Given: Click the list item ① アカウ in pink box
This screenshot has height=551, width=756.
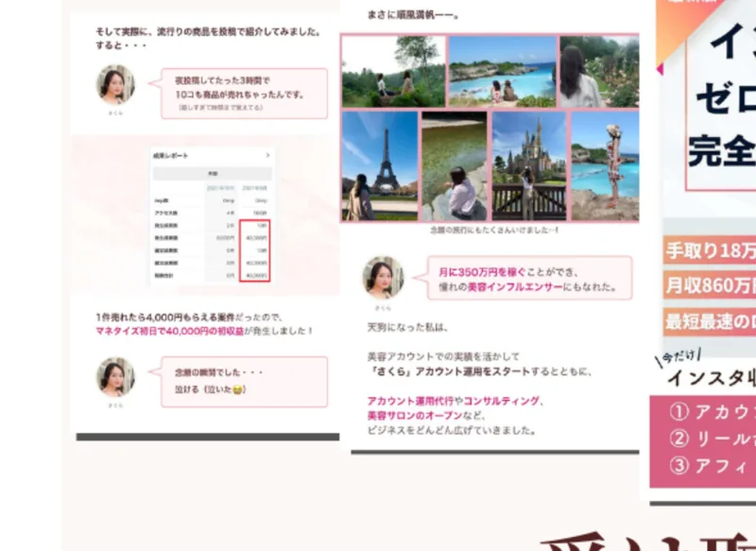Looking at the screenshot, I should coord(713,412).
